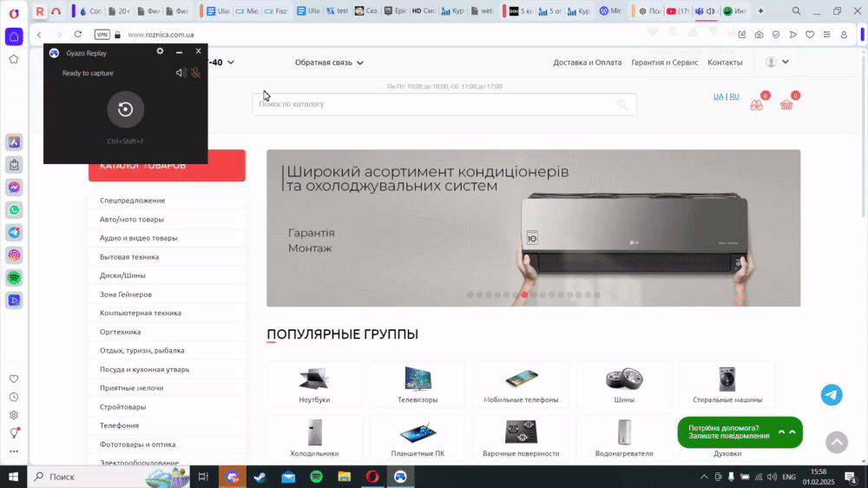The height and width of the screenshot is (488, 868).
Task: Open Instagram in Opera sidebar
Action: point(14,254)
